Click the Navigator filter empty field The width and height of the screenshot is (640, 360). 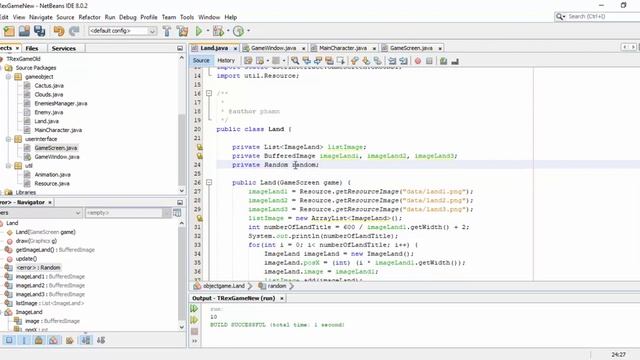coord(123,213)
